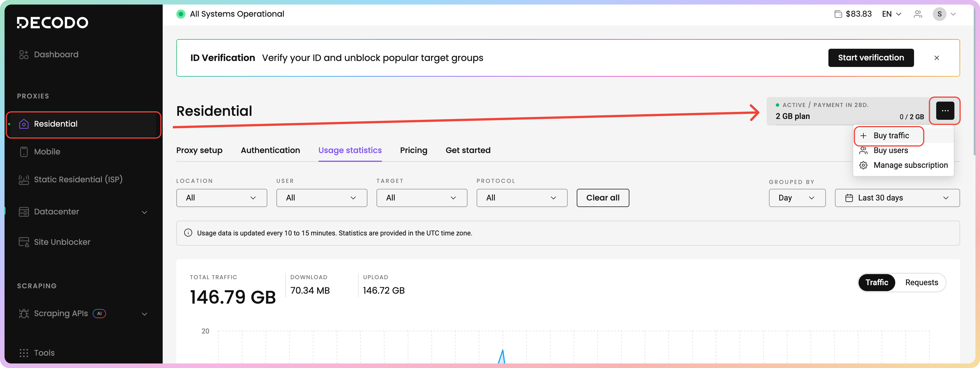Switch chart view to Requests
This screenshot has width=980, height=368.
click(x=921, y=283)
